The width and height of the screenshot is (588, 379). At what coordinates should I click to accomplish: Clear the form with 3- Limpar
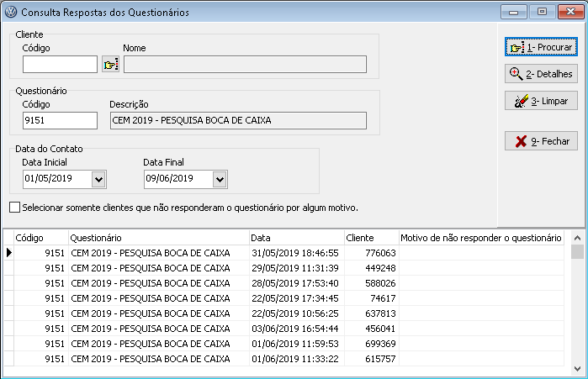[x=541, y=101]
